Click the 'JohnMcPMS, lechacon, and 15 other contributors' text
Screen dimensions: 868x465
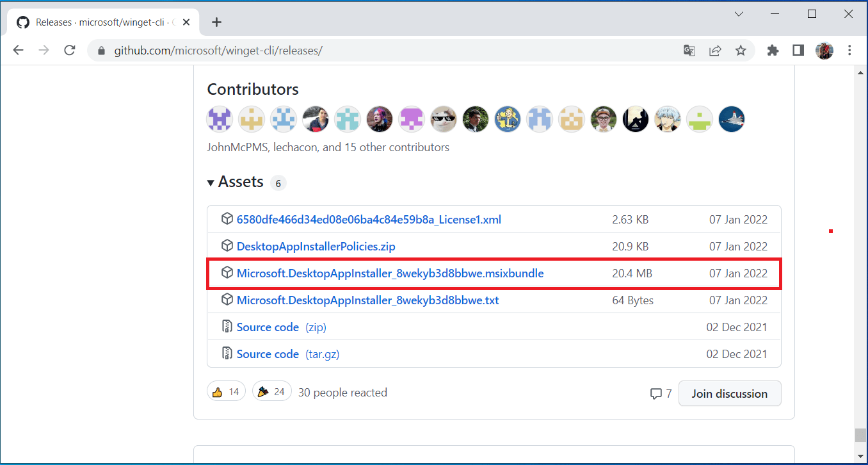click(328, 147)
